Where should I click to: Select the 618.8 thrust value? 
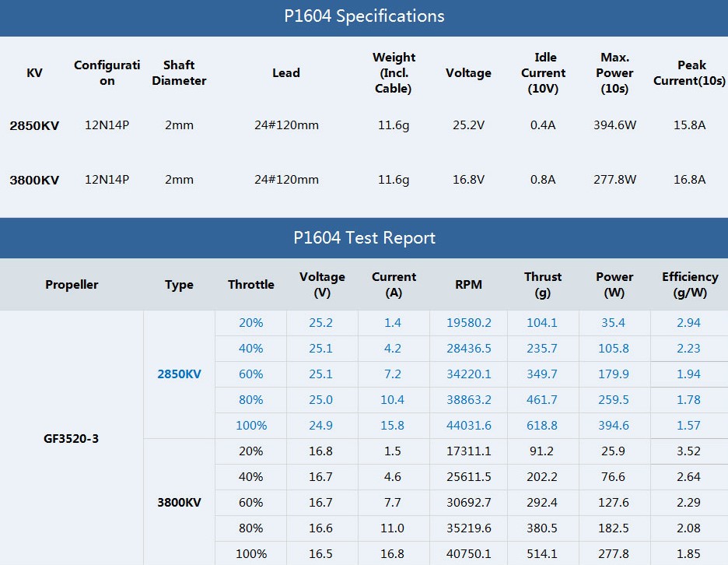[542, 426]
